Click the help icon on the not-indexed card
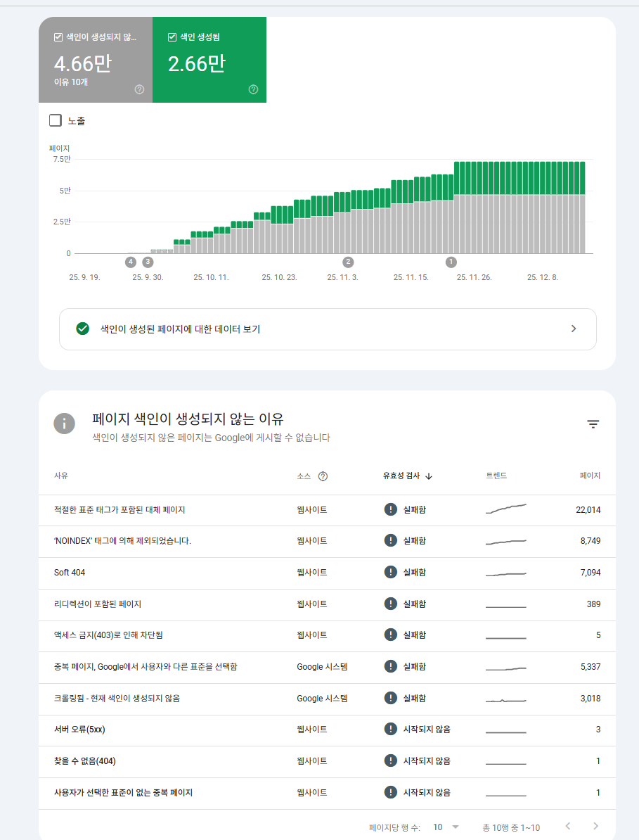Viewport: 639px width, 840px height. 139,89
